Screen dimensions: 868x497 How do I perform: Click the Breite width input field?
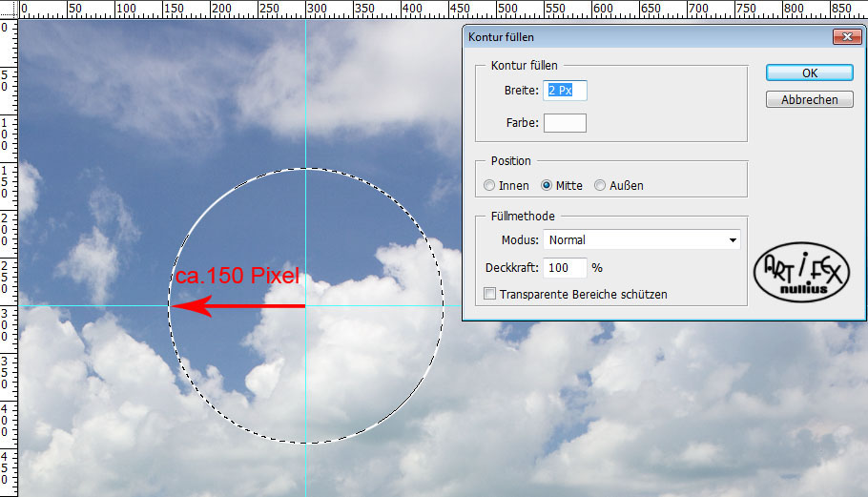(565, 91)
